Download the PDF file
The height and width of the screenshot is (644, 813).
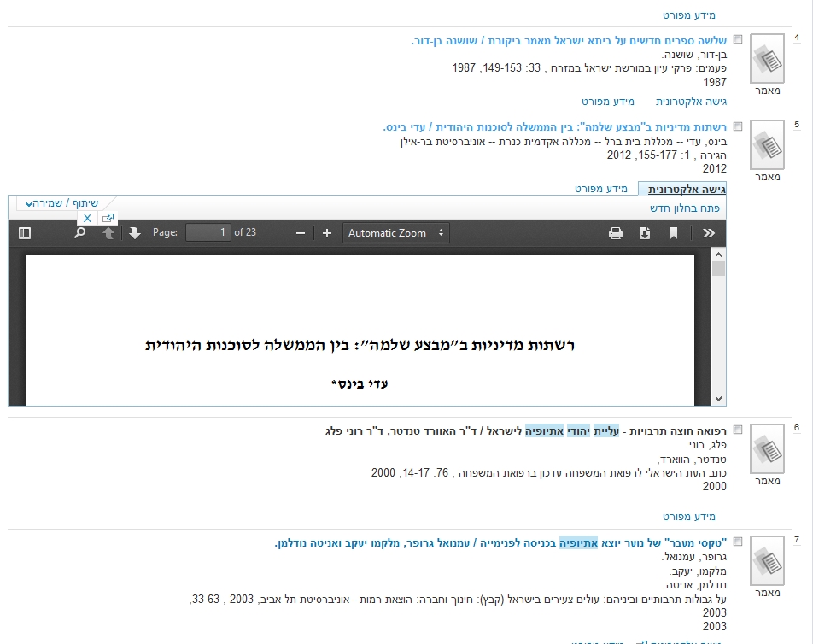click(x=645, y=233)
